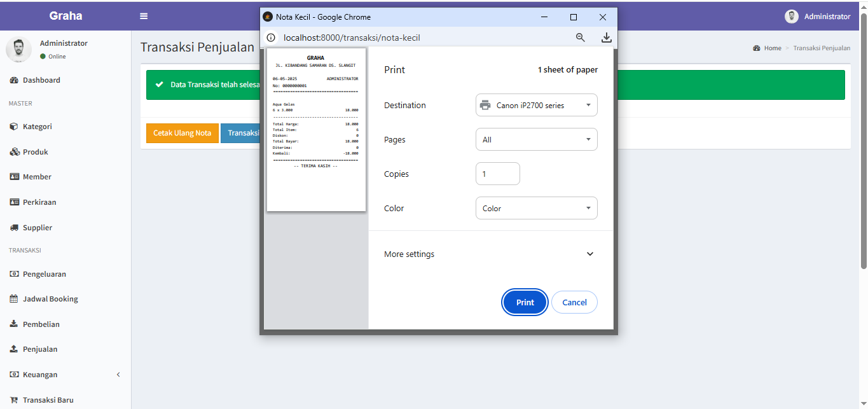Viewport: 868px width, 409px height.
Task: Open Penjualan menu item
Action: (39, 349)
